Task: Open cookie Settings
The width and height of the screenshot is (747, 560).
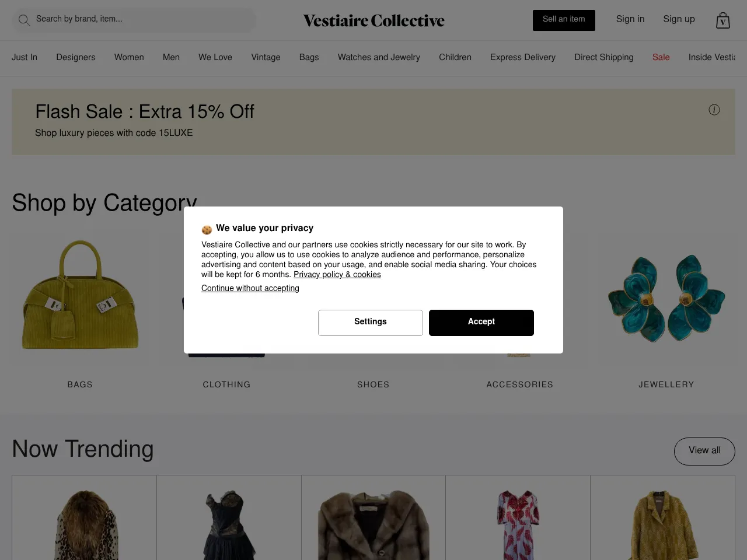Action: [370, 322]
